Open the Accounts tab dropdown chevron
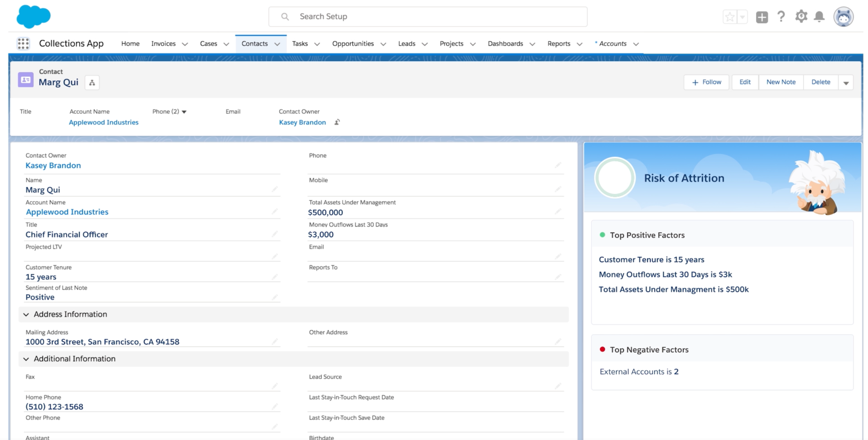Viewport: 868px width, 440px height. [636, 44]
